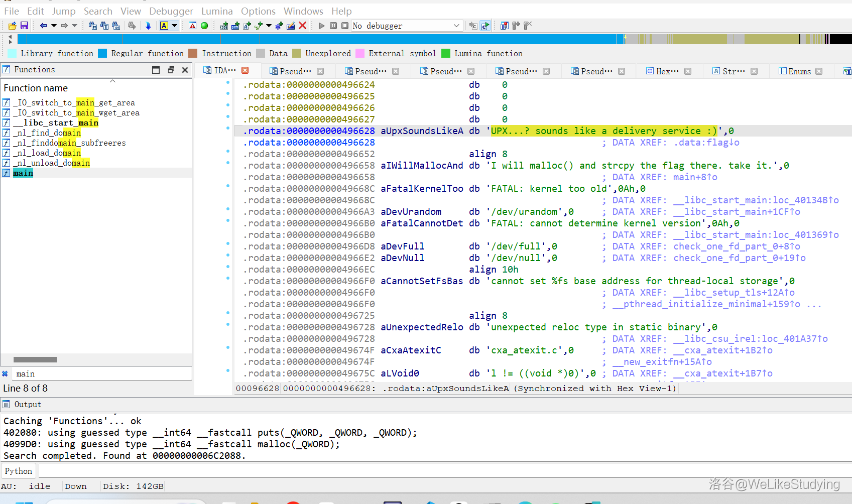Viewport: 852px width, 504px height.
Task: Click the Open file toolbar icon
Action: 12,26
